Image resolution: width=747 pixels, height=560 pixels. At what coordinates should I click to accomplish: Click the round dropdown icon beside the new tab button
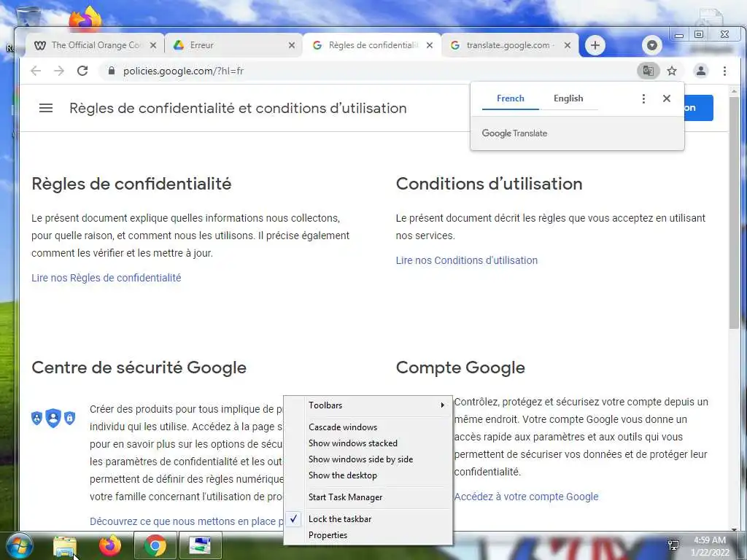coord(652,45)
